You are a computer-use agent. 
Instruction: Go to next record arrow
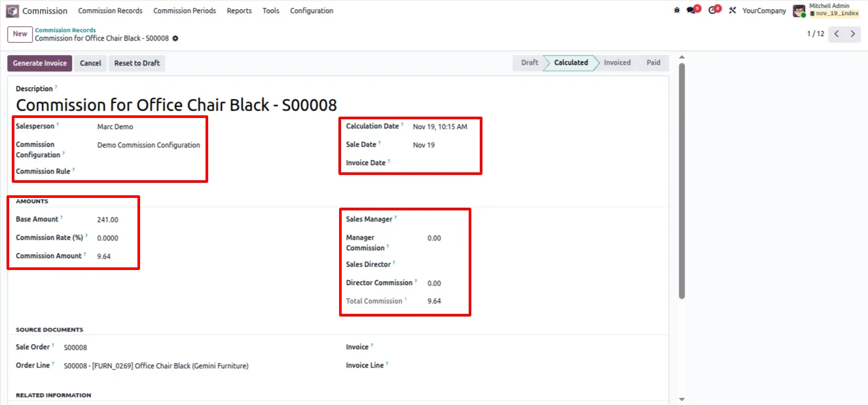tap(852, 34)
